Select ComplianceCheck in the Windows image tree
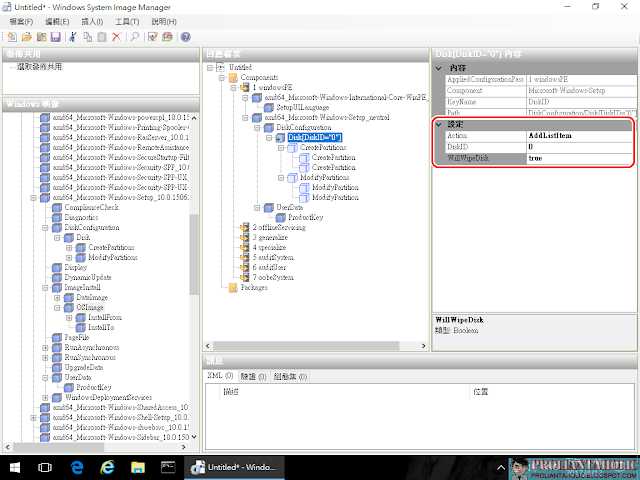The width and height of the screenshot is (640, 480). click(91, 207)
